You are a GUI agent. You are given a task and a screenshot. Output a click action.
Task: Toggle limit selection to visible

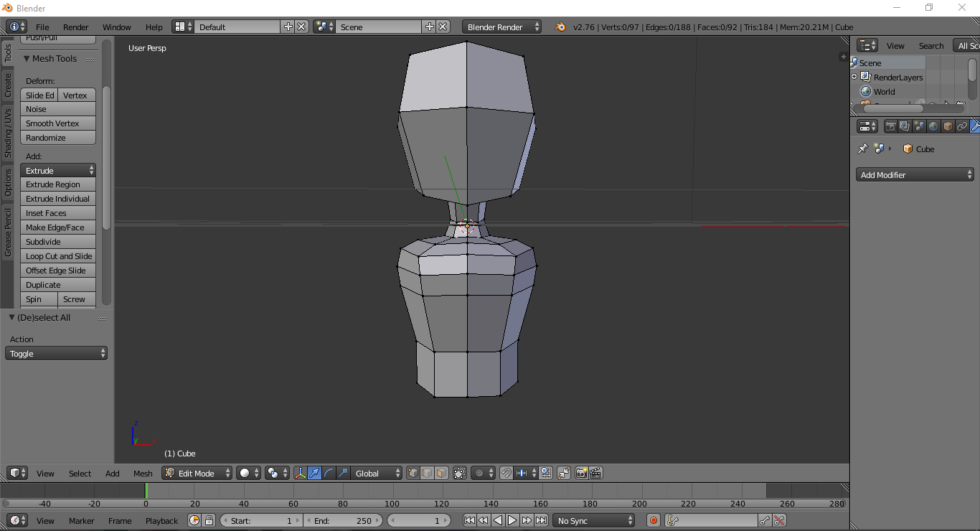[460, 473]
